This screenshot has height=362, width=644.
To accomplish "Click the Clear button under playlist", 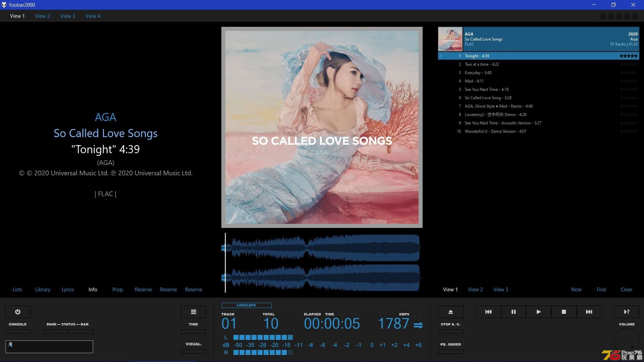I will point(627,290).
